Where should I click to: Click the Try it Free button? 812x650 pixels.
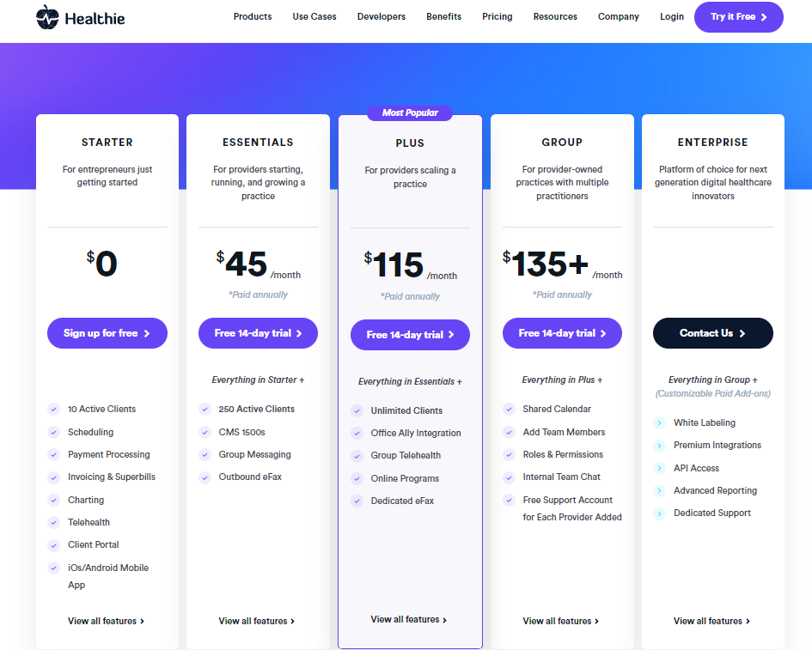pyautogui.click(x=738, y=17)
